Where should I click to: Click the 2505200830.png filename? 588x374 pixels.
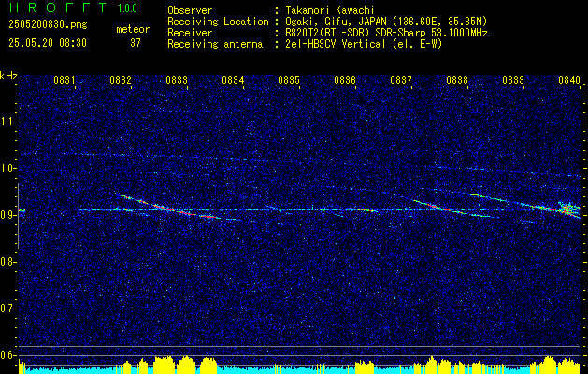(x=48, y=25)
